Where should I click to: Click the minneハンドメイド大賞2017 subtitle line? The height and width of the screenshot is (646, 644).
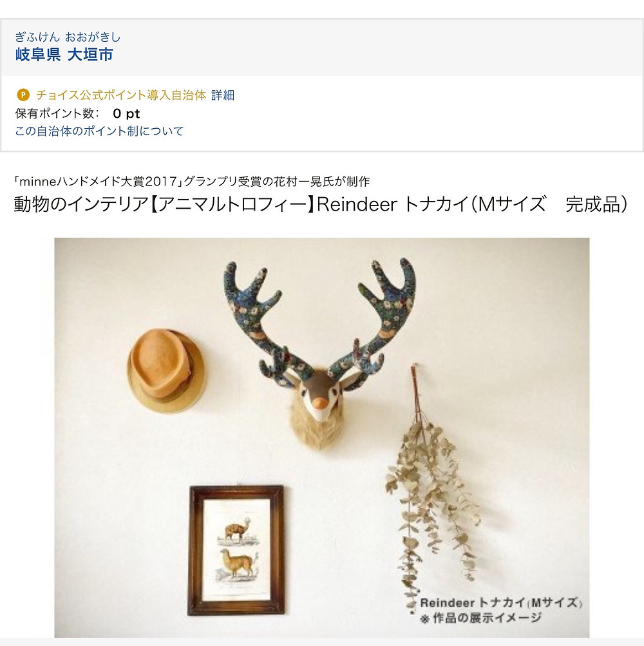click(192, 181)
